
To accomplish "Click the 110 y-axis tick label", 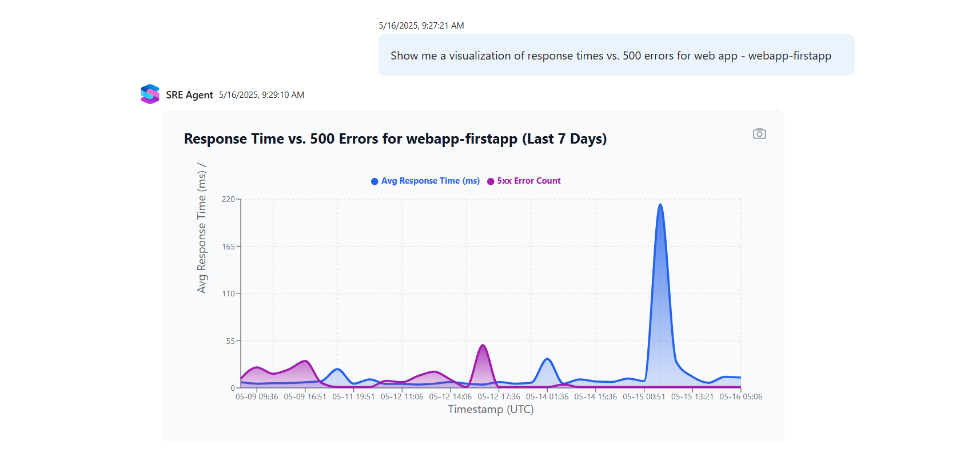I will tap(228, 294).
